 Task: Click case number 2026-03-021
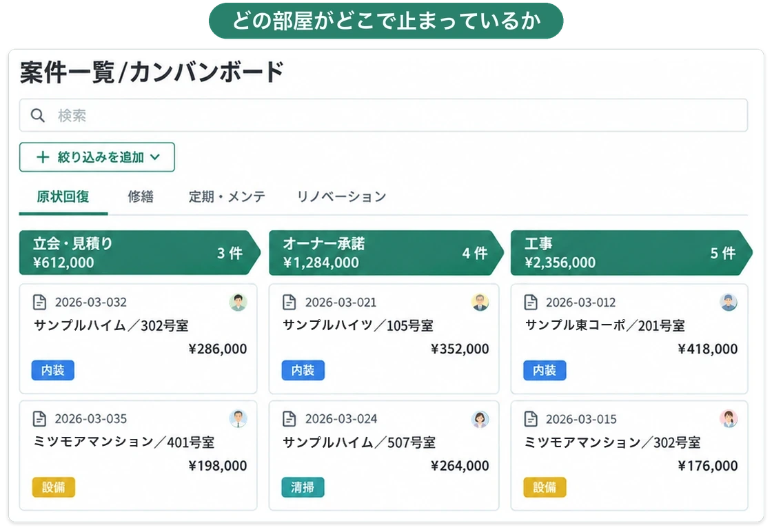coord(341,302)
